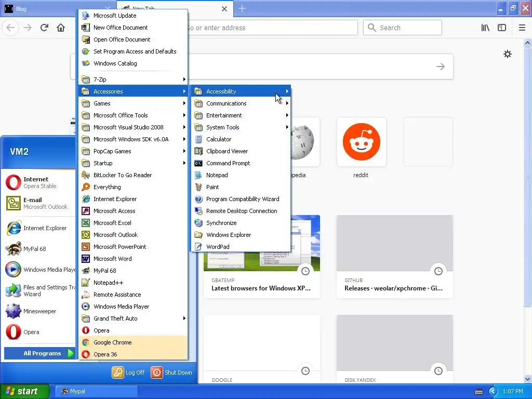532x399 pixels.
Task: Open GBAtemp Latest browsers article
Action: click(x=262, y=257)
